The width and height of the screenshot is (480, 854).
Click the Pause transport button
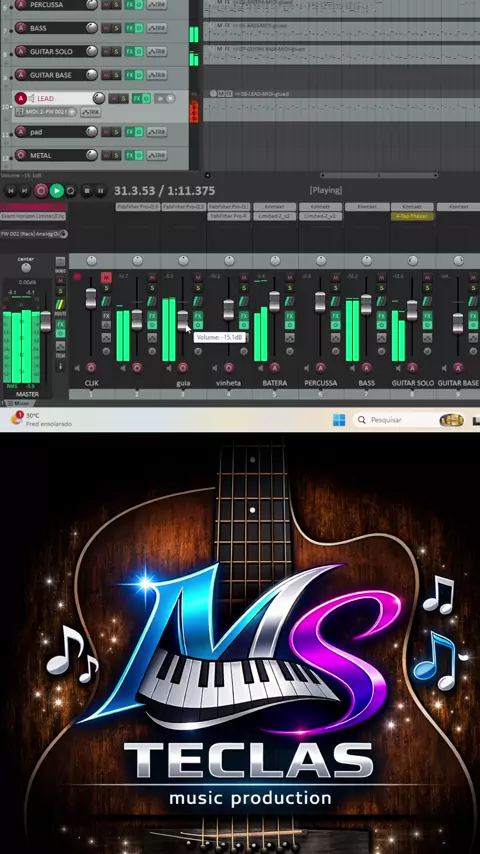pyautogui.click(x=100, y=191)
